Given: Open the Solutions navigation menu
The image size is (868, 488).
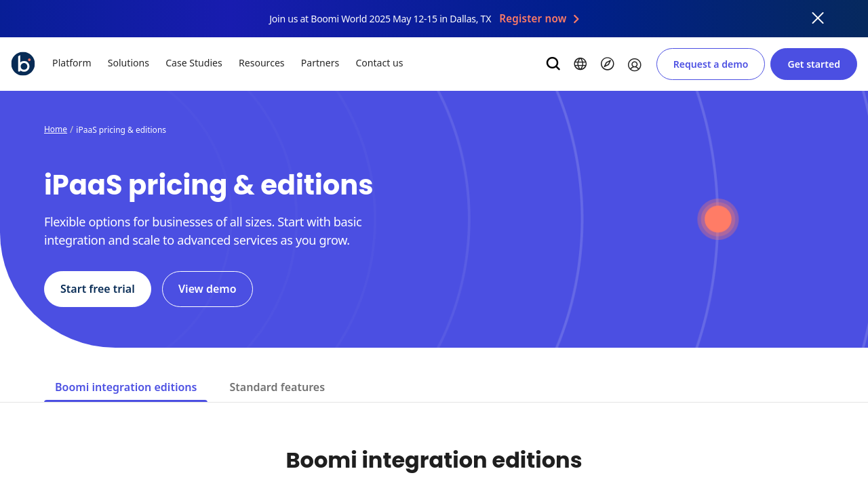Looking at the screenshot, I should tap(128, 63).
